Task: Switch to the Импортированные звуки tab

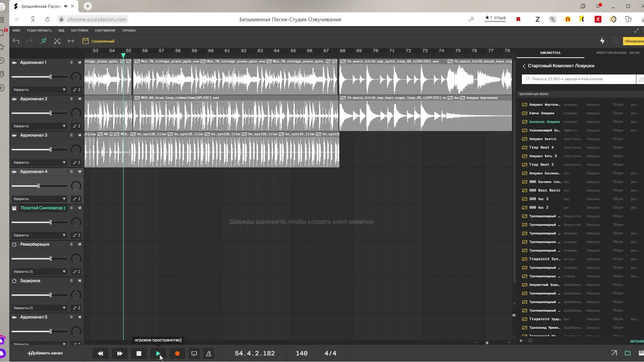Action: tap(617, 53)
